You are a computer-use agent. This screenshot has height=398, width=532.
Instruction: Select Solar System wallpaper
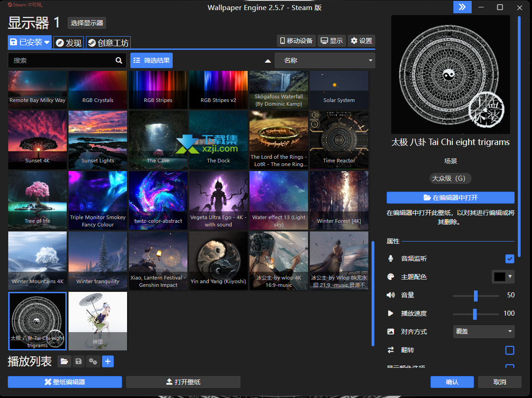pos(339,90)
